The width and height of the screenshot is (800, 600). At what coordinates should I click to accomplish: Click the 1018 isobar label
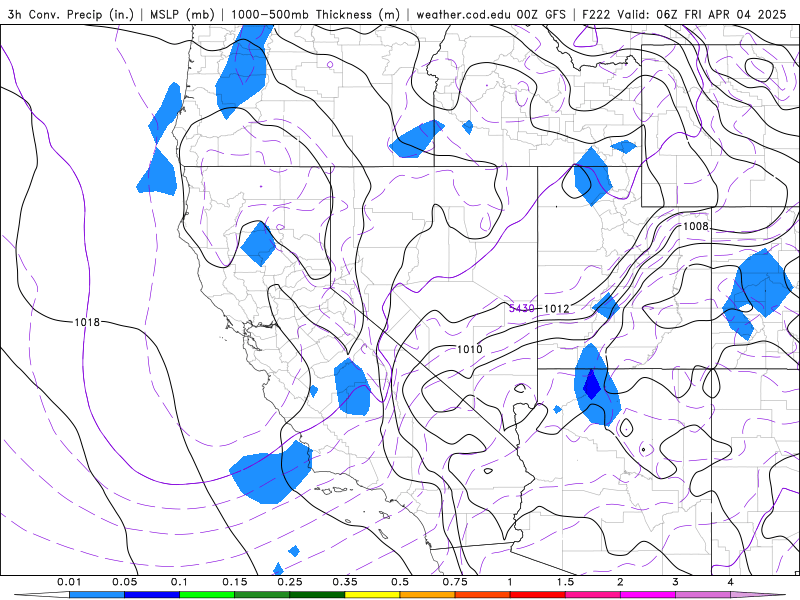pos(87,322)
